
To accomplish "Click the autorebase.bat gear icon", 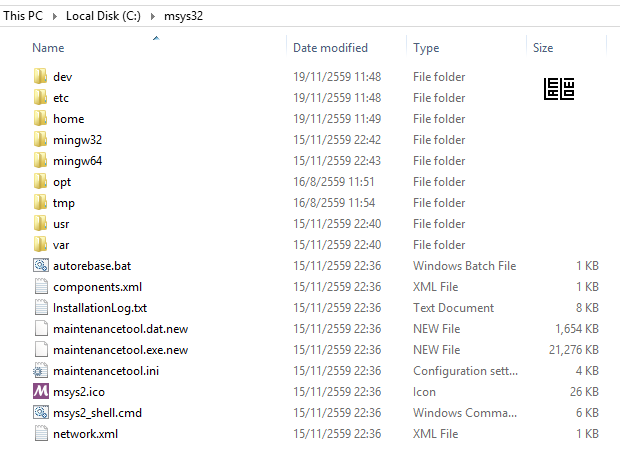I will 41,265.
